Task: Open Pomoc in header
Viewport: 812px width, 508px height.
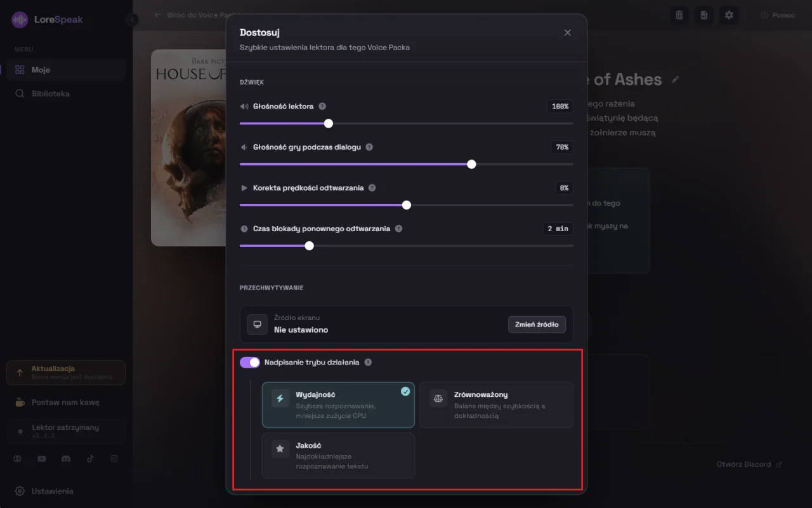Action: tap(778, 15)
